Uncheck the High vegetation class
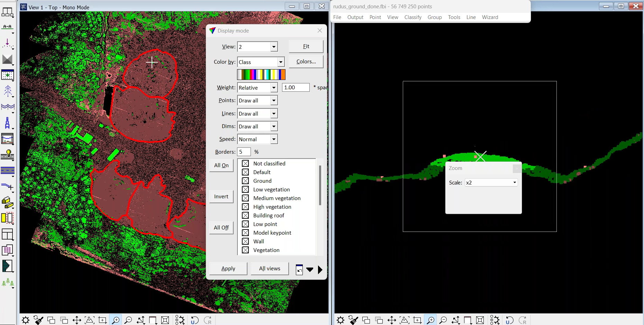644x325 pixels. point(245,207)
